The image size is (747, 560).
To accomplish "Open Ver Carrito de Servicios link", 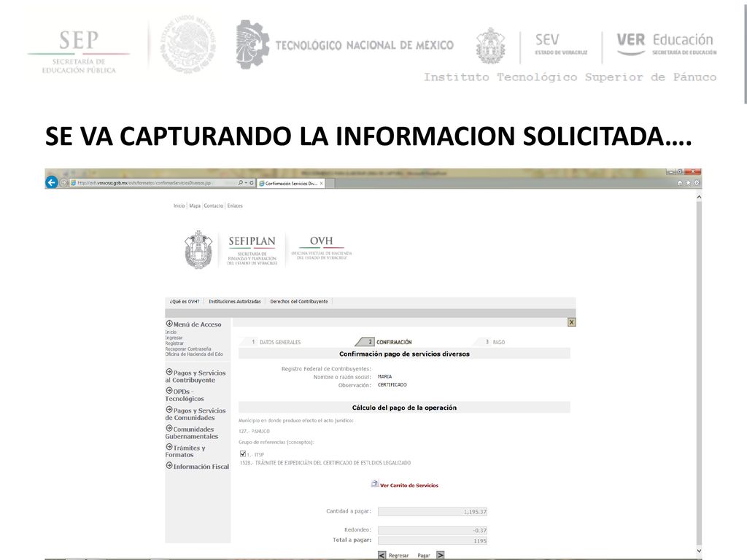I will tap(409, 485).
